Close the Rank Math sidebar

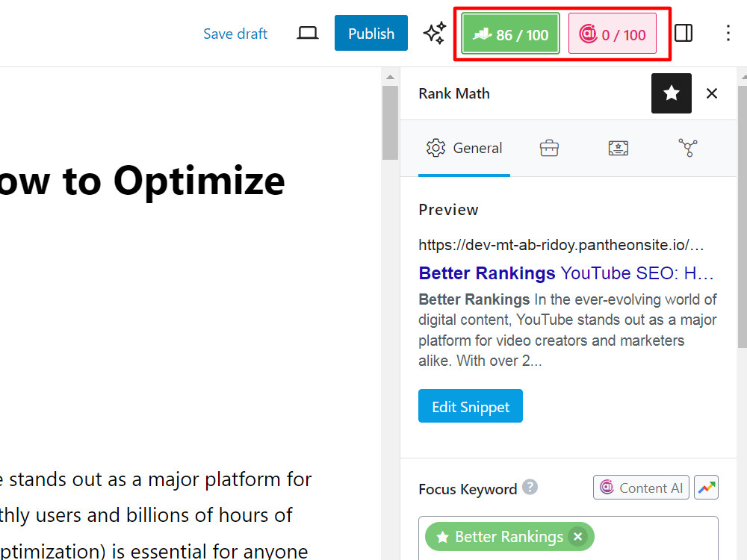[x=712, y=93]
